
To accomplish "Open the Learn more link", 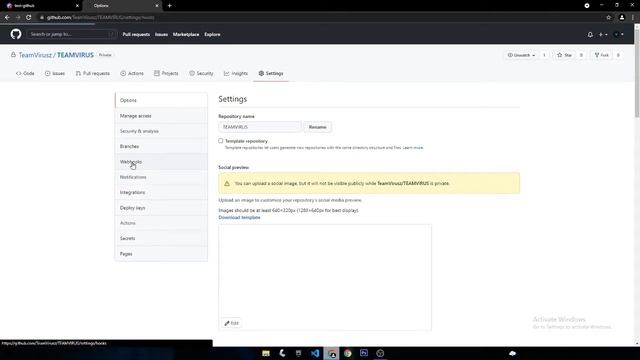I will coord(413,148).
